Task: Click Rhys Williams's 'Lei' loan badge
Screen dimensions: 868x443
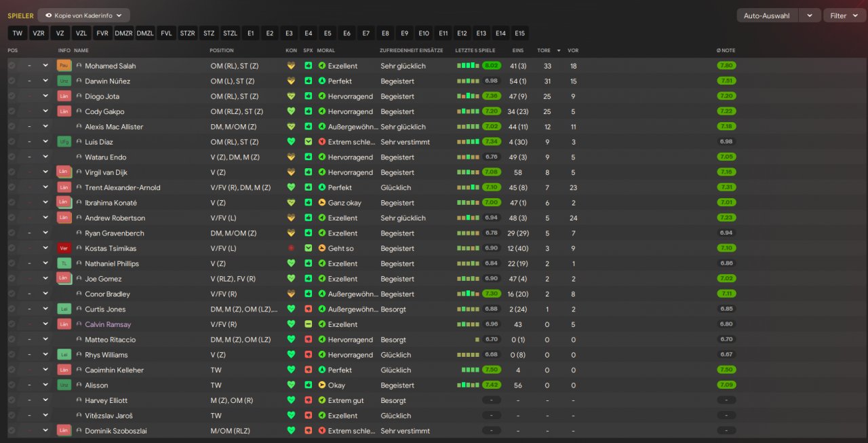Action: pyautogui.click(x=64, y=355)
